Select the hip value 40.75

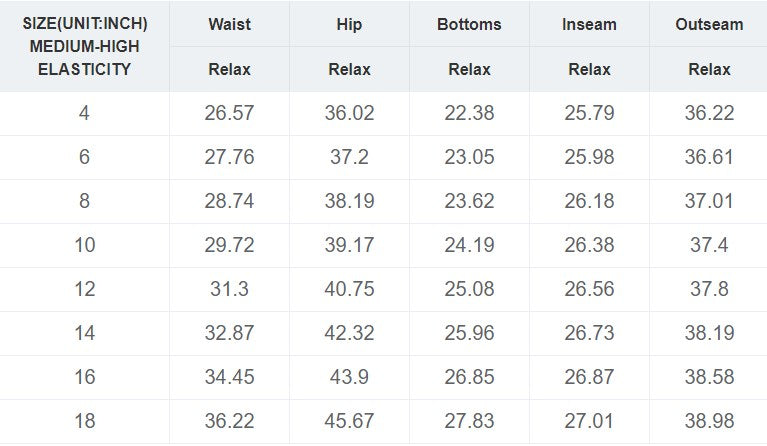[x=349, y=290]
